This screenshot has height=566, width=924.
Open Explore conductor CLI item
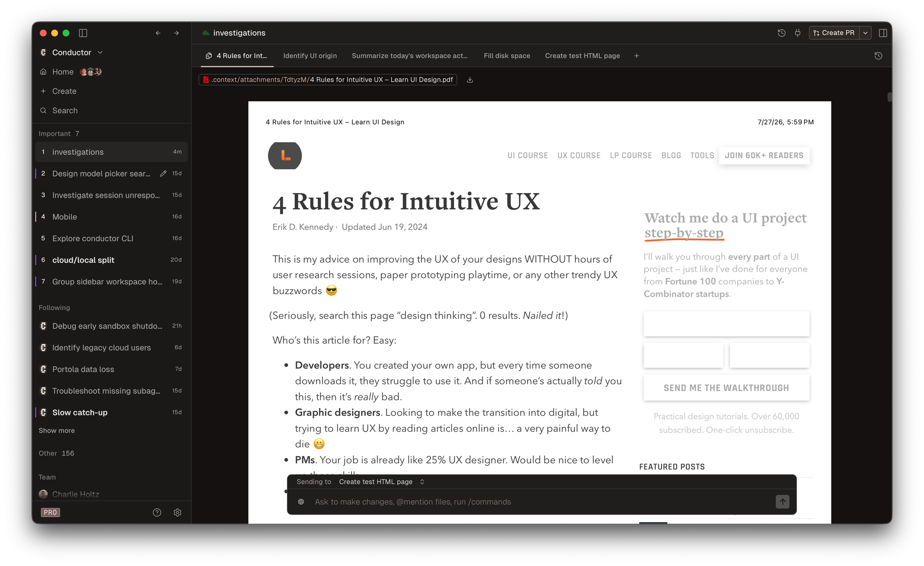pos(111,239)
